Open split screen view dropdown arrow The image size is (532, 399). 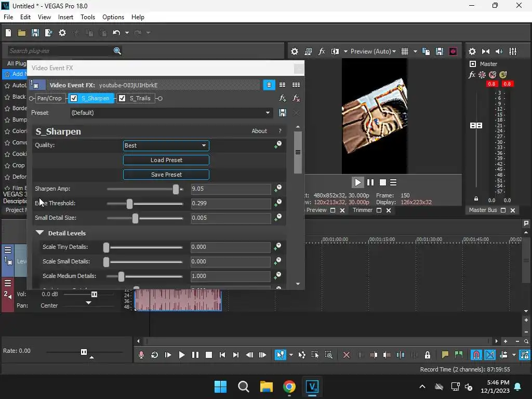pyautogui.click(x=345, y=51)
